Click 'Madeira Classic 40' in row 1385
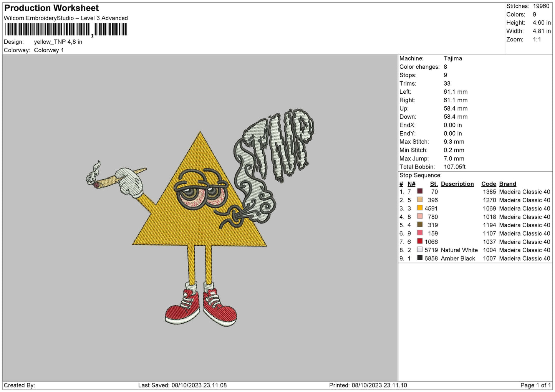The width and height of the screenshot is (555, 392). pyautogui.click(x=525, y=192)
